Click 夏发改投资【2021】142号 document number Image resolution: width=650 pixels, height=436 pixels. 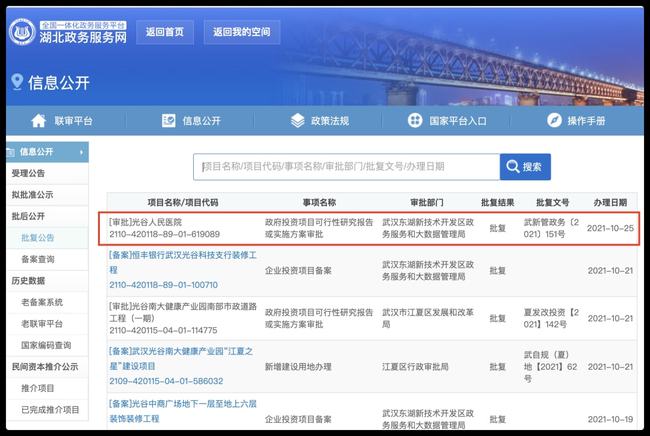pyautogui.click(x=551, y=318)
